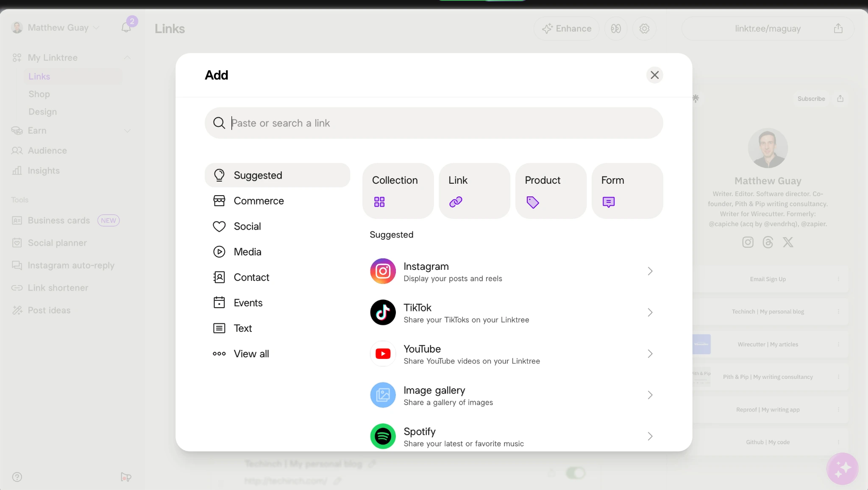Open Pith & Pip consultancy preview link
This screenshot has width=868, height=490.
coord(768,377)
